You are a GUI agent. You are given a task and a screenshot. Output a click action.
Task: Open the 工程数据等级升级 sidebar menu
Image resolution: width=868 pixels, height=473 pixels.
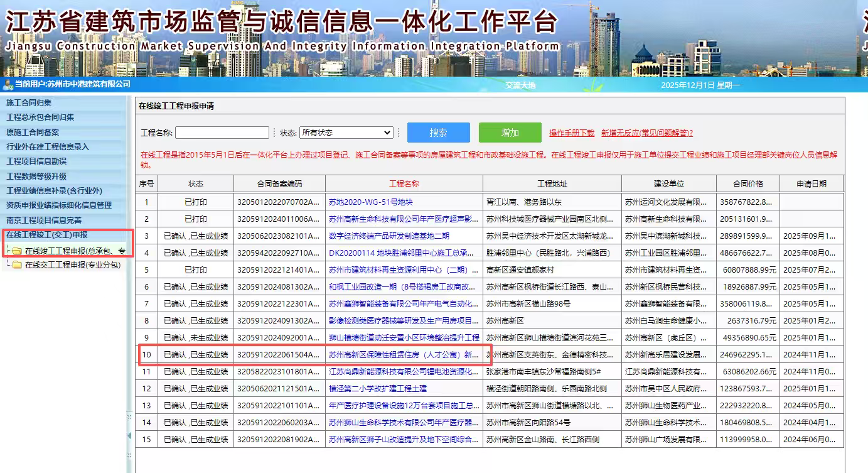(36, 177)
